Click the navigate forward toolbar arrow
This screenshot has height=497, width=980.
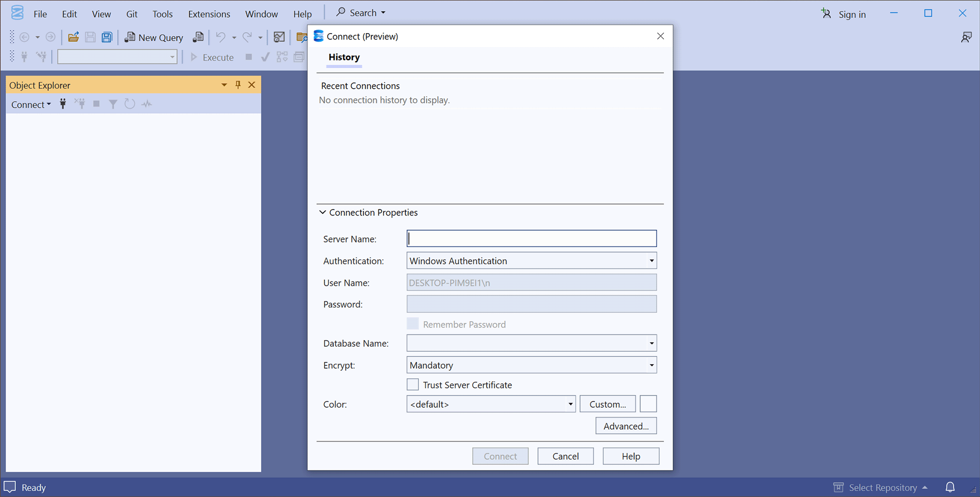click(x=51, y=37)
